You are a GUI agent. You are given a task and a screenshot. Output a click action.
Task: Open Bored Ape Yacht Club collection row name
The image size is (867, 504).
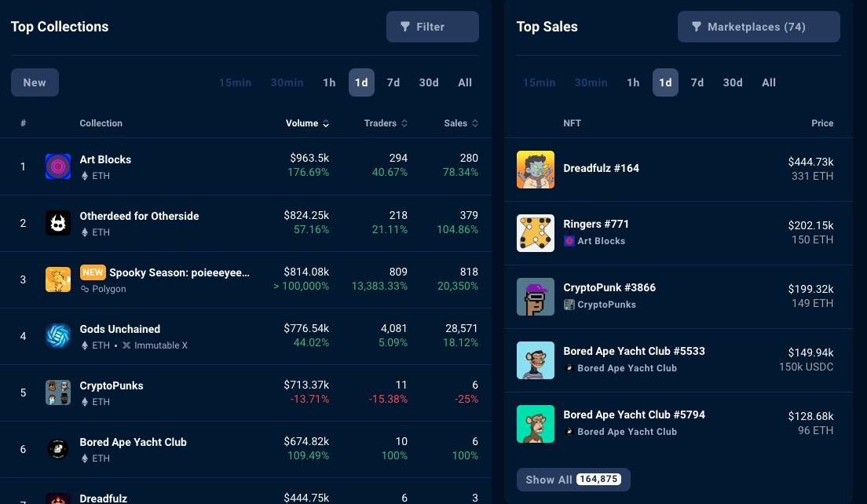pos(134,442)
